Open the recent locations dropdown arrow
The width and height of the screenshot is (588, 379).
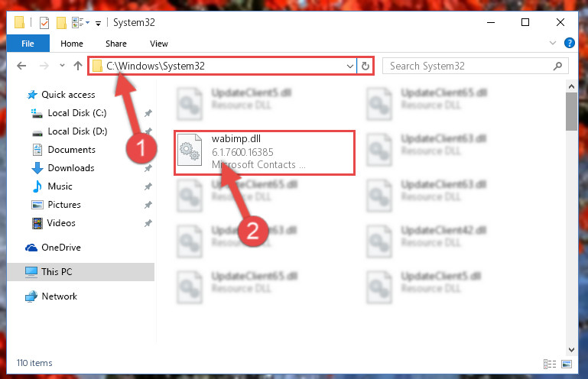click(62, 66)
